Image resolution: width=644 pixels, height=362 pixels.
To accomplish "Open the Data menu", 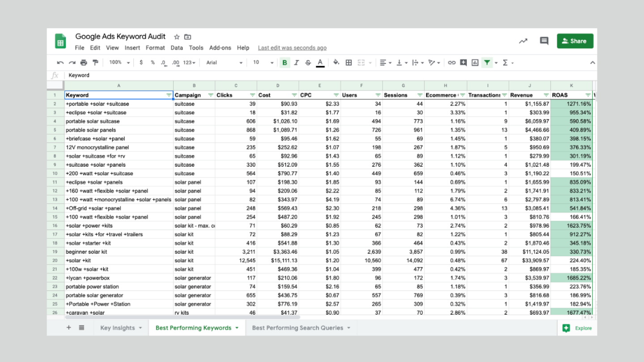I will (x=177, y=48).
